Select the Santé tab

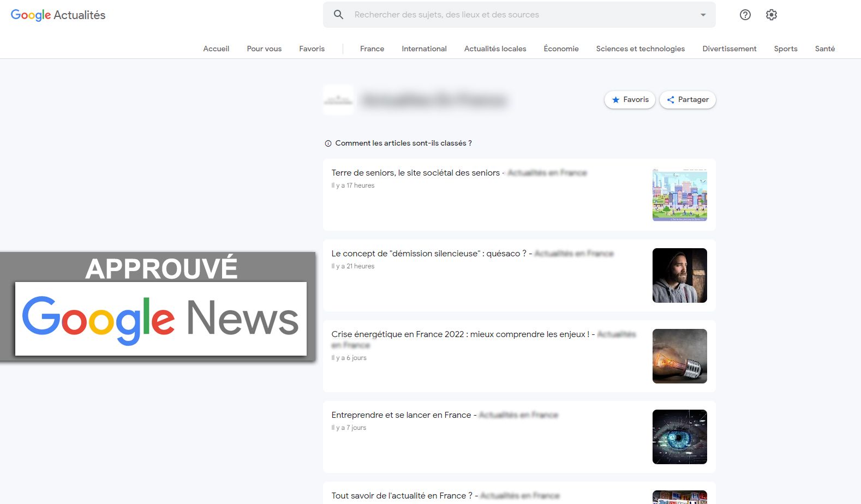(x=825, y=49)
